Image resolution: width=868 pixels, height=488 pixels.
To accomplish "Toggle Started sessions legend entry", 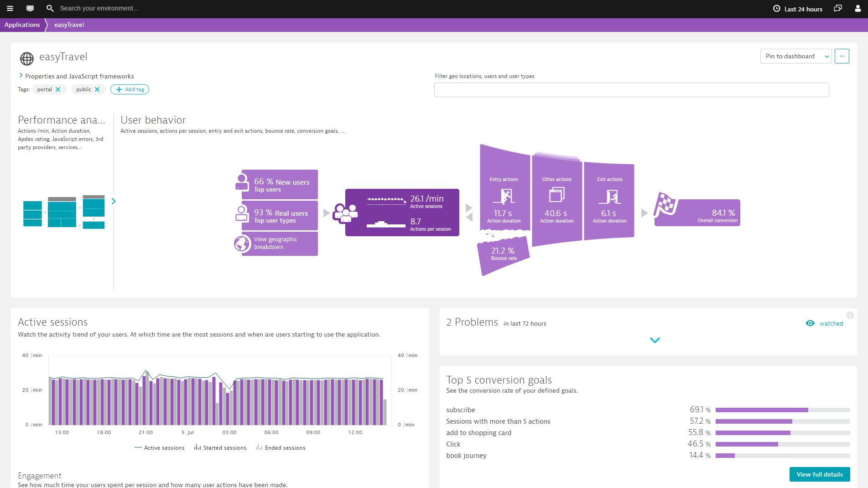I will coord(220,448).
